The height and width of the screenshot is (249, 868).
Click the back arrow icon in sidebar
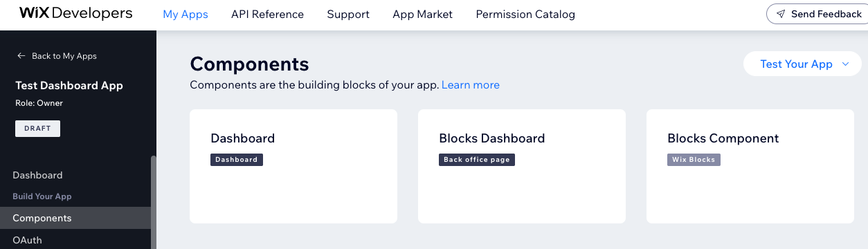[x=21, y=56]
